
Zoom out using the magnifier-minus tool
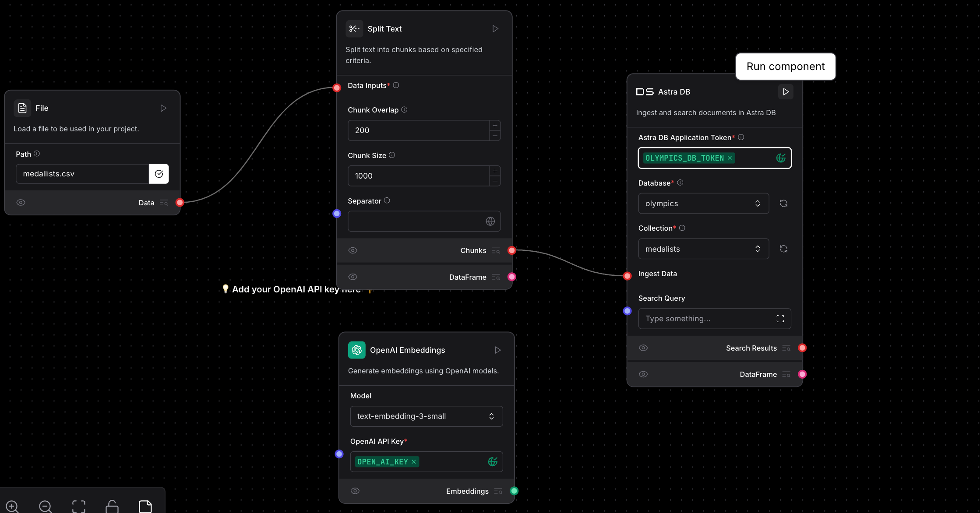coord(45,506)
